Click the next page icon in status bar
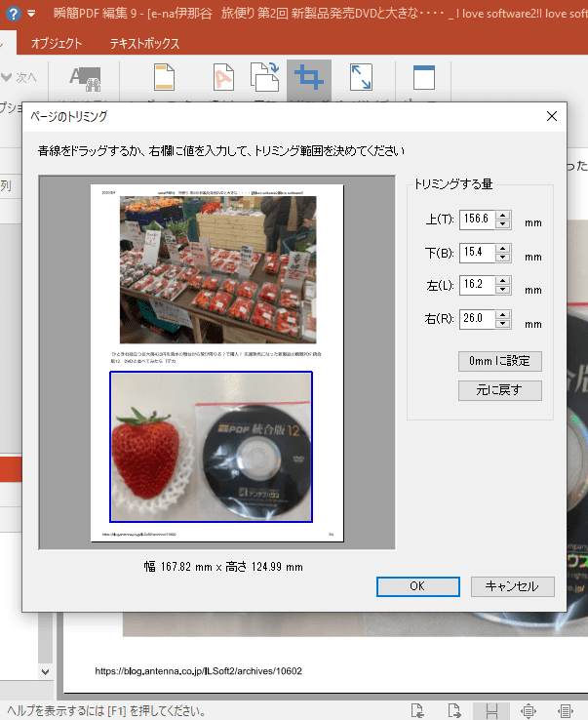The height and width of the screenshot is (720, 588). 454,709
